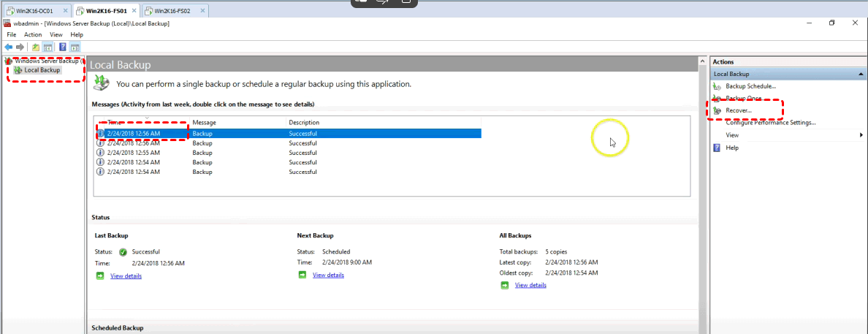Click the Forward arrow in the toolbar
Image resolution: width=868 pixels, height=334 pixels.
pos(20,48)
